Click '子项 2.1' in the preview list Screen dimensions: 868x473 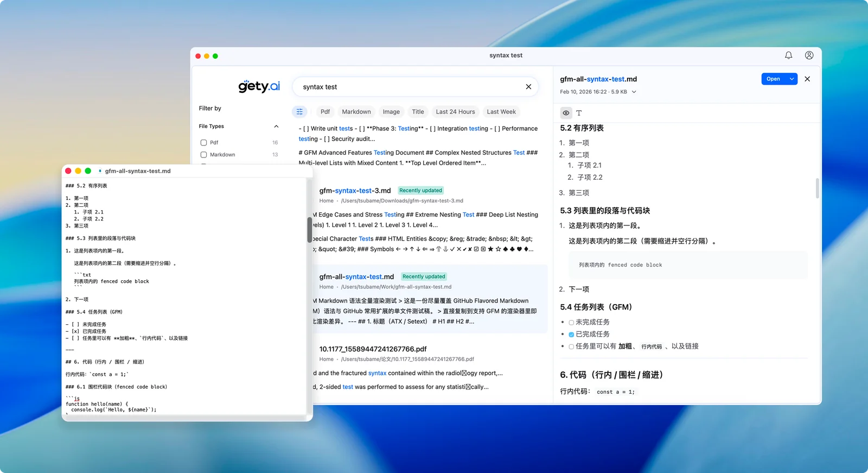590,166
